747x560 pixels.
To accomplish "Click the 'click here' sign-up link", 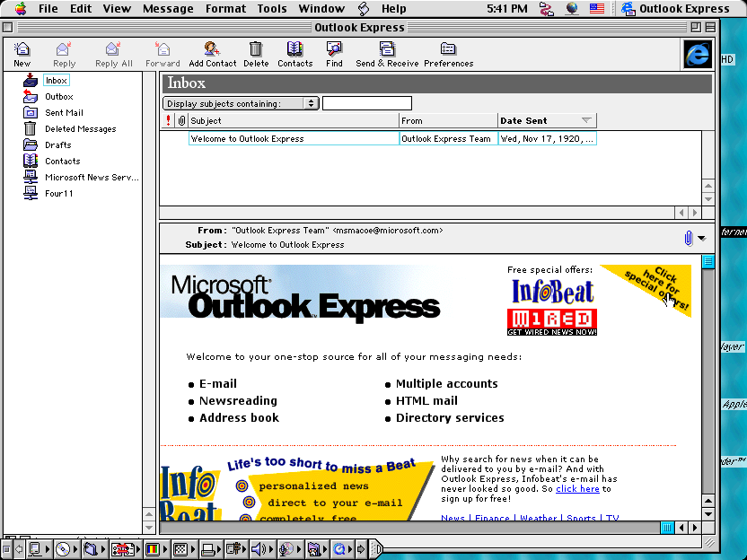I will (x=577, y=488).
